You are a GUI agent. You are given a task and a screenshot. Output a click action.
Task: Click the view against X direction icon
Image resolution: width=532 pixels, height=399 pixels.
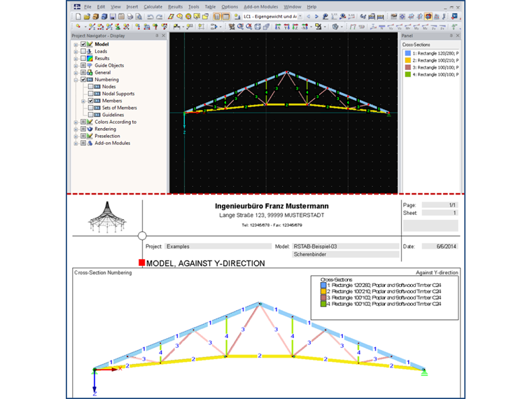coord(304,27)
